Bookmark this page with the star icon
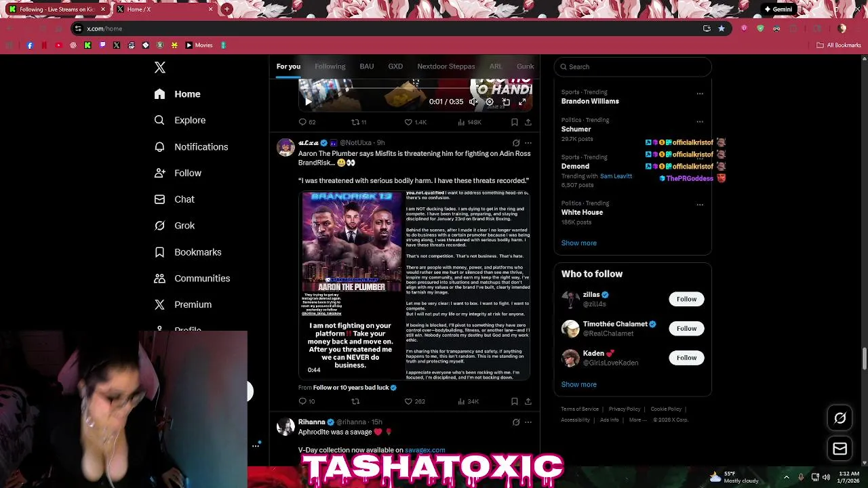Viewport: 868px width, 488px height. tap(722, 28)
